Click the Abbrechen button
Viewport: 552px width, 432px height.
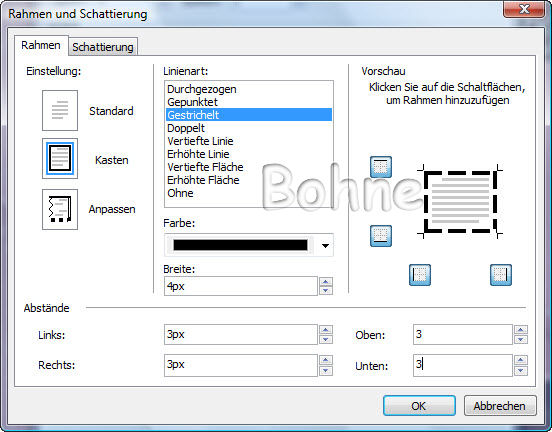pos(500,406)
